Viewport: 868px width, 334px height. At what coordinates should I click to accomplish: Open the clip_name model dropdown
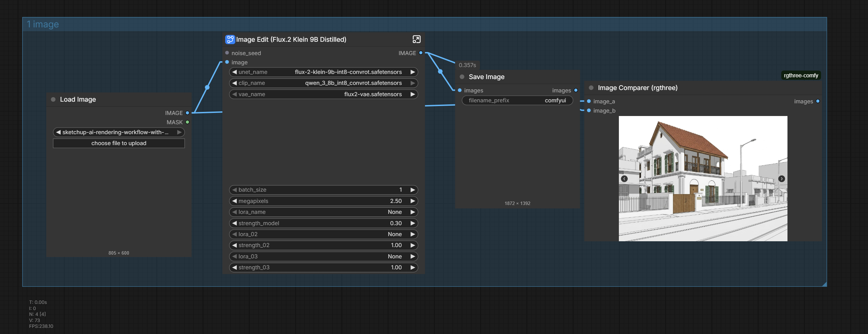tap(323, 83)
